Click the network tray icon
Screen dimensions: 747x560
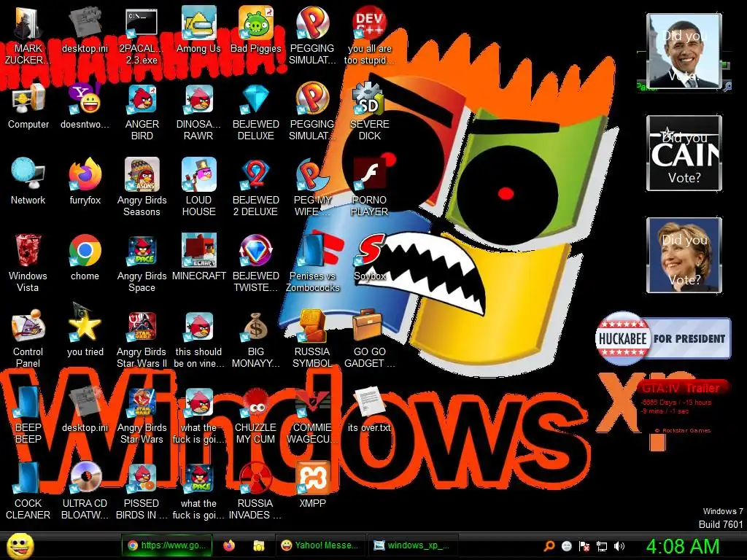click(x=602, y=546)
